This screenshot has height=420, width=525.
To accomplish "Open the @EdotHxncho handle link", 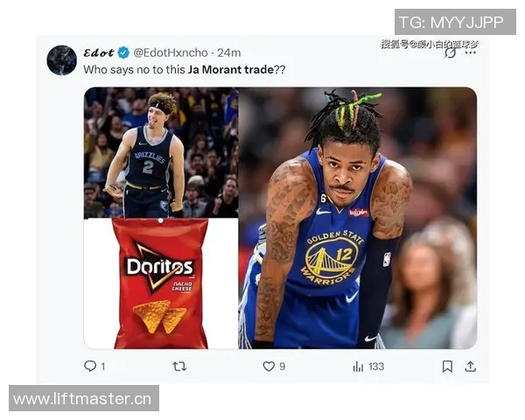I will 171,52.
